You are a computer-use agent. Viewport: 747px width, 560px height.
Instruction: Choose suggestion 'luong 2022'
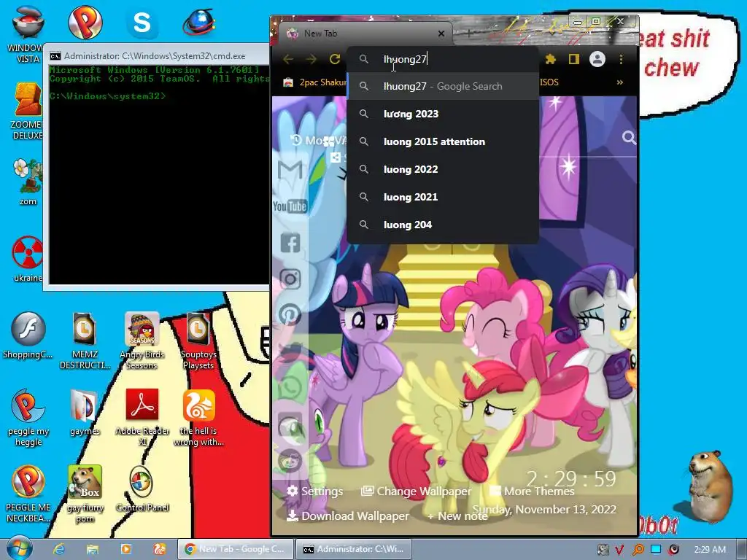(443, 169)
